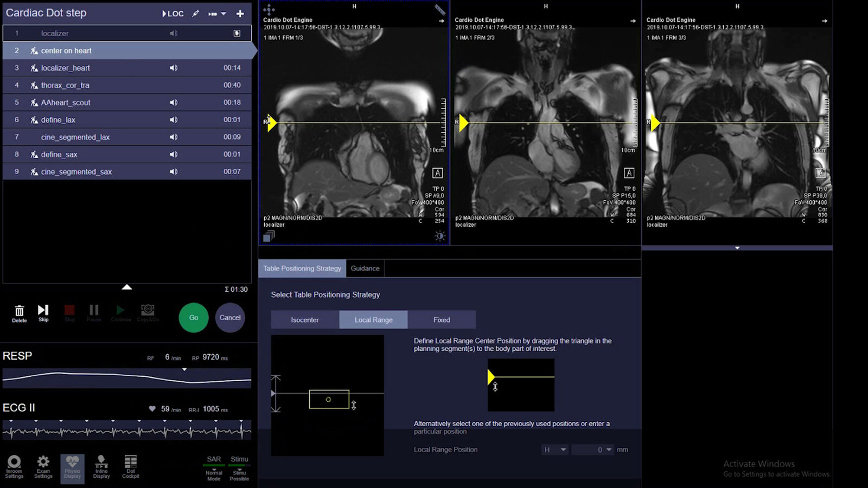The height and width of the screenshot is (488, 868).
Task: Click arrow icon atop first image segment
Action: tap(442, 21)
